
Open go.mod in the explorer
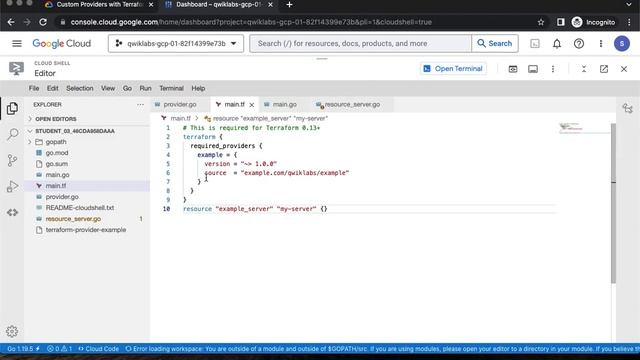point(57,153)
